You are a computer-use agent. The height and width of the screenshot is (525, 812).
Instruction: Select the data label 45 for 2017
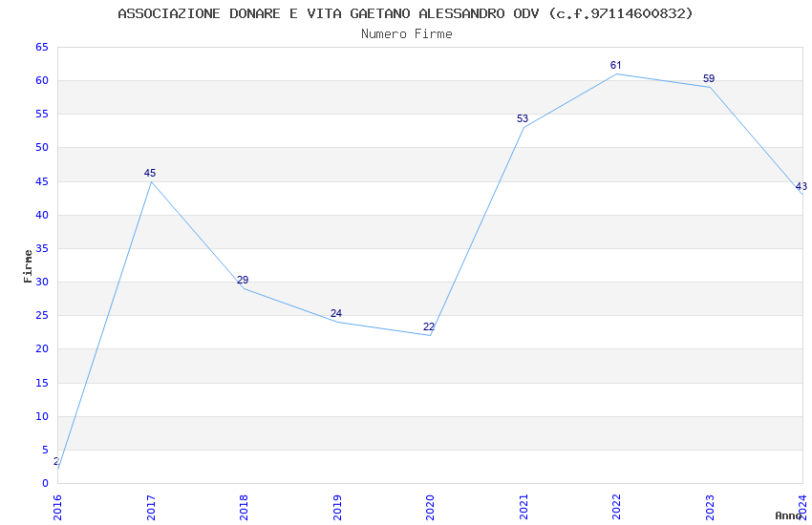pyautogui.click(x=150, y=173)
